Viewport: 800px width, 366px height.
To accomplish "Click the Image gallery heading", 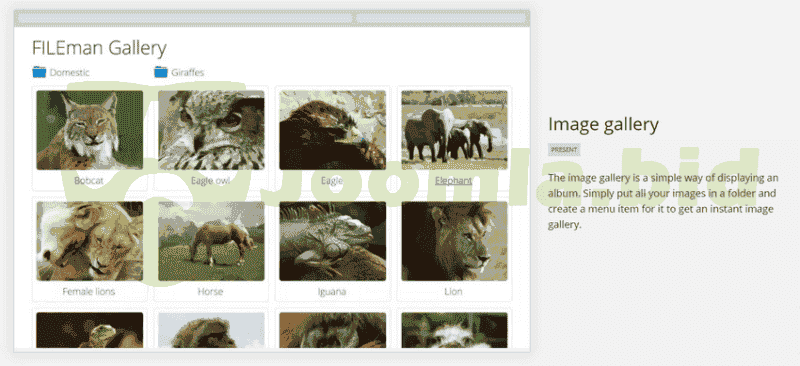I will [x=603, y=124].
